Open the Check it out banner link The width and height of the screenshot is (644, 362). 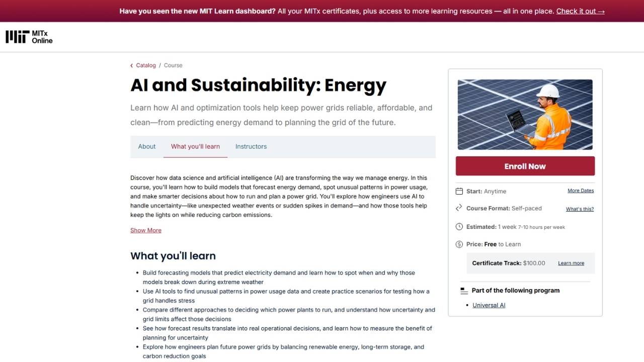(580, 11)
